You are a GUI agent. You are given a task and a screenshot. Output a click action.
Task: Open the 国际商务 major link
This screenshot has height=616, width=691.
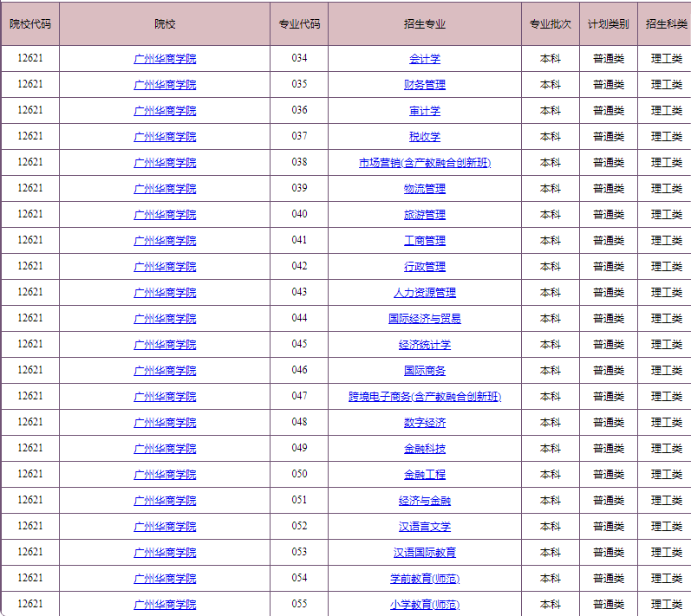[424, 370]
